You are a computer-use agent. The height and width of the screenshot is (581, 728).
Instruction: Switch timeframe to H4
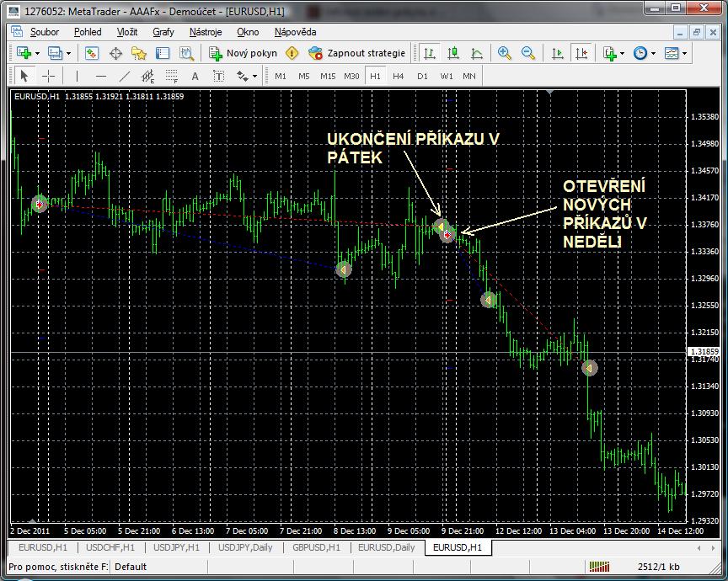click(x=399, y=76)
